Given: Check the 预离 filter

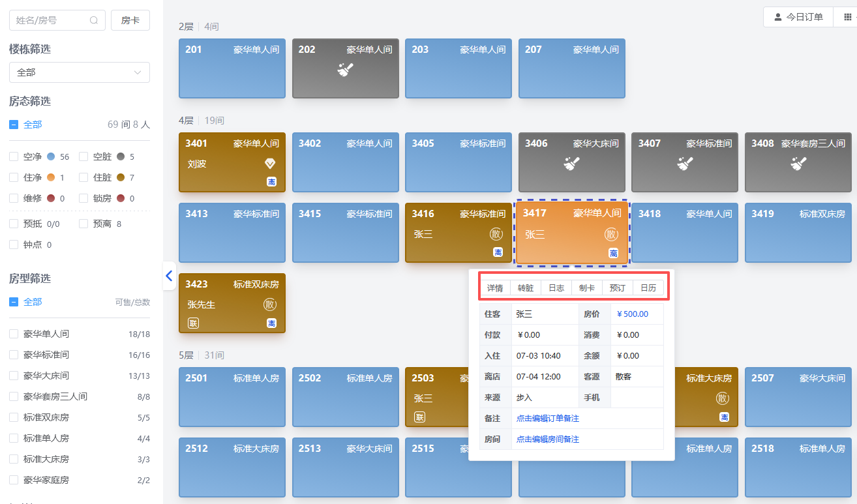Looking at the screenshot, I should point(83,224).
